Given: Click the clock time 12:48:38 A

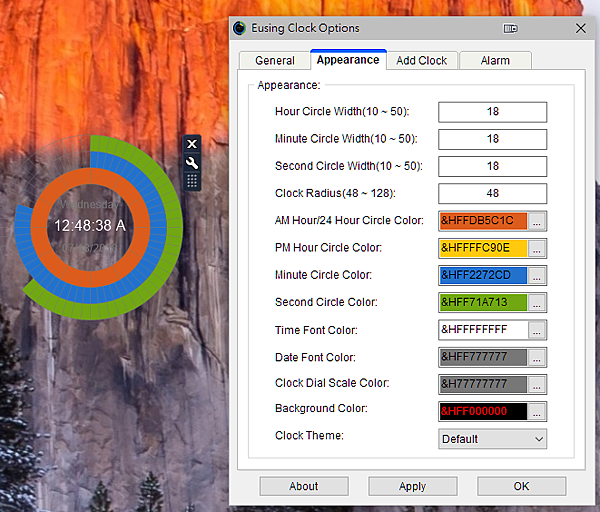Looking at the screenshot, I should (90, 226).
